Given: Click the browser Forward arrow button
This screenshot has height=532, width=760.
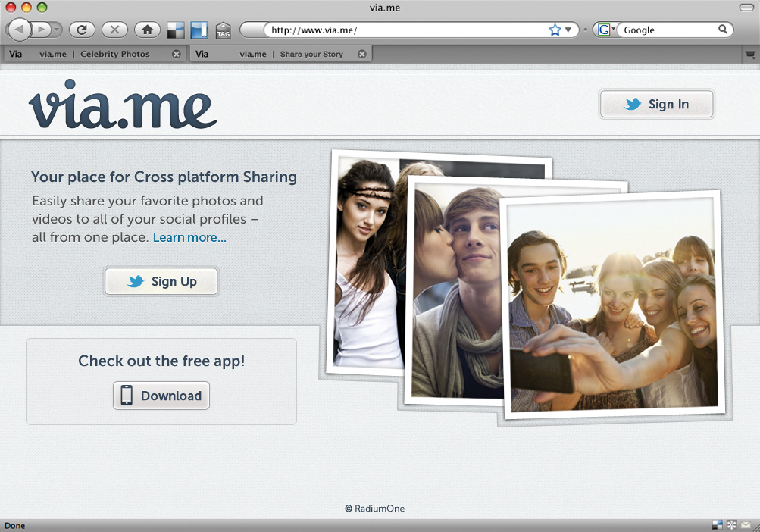Looking at the screenshot, I should pos(41,30).
